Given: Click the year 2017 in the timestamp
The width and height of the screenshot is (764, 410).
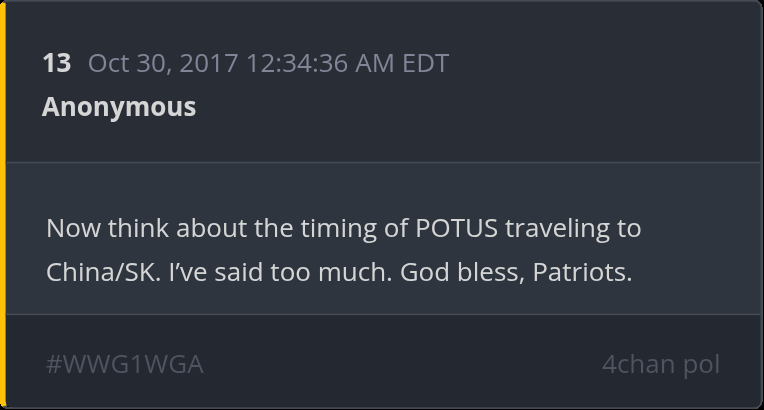Looking at the screenshot, I should (x=208, y=63).
